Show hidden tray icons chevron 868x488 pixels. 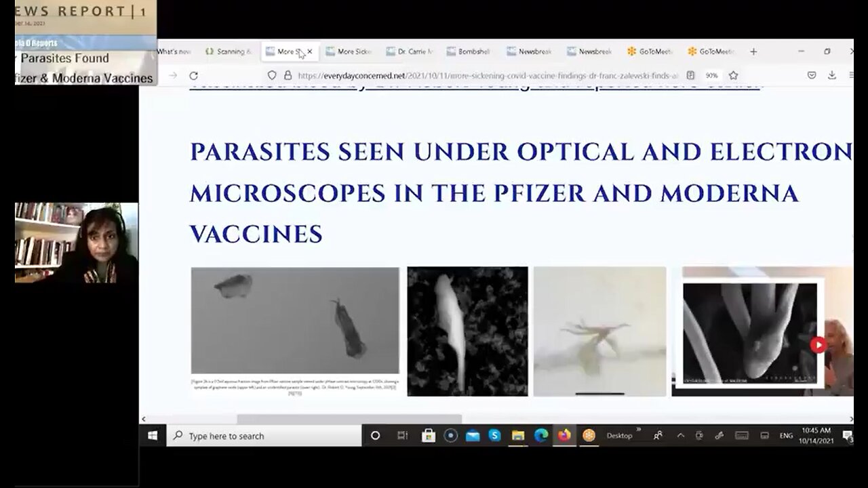(680, 436)
